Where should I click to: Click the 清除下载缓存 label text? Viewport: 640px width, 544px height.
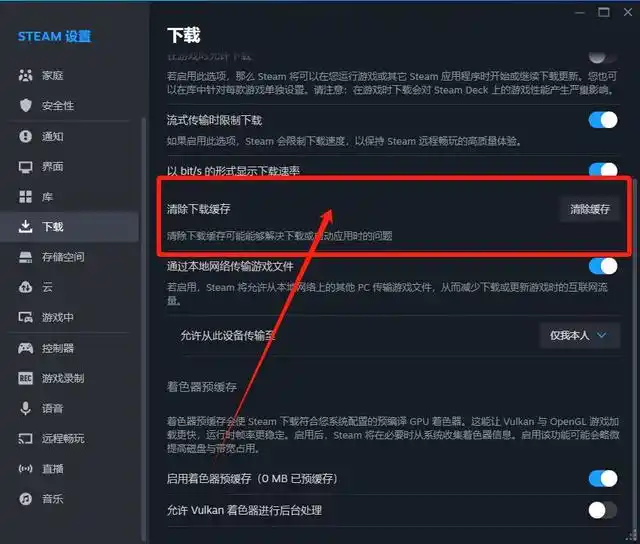(198, 209)
